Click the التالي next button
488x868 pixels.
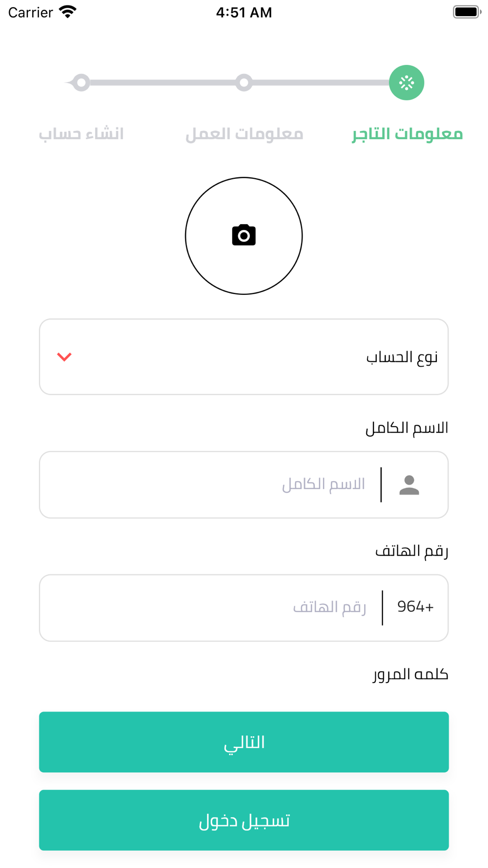coord(244,742)
